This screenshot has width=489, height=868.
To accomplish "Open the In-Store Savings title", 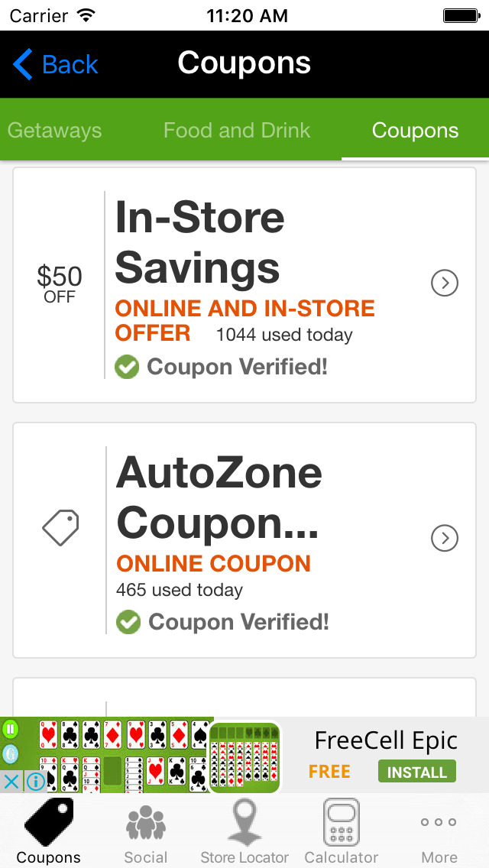I will (x=199, y=243).
